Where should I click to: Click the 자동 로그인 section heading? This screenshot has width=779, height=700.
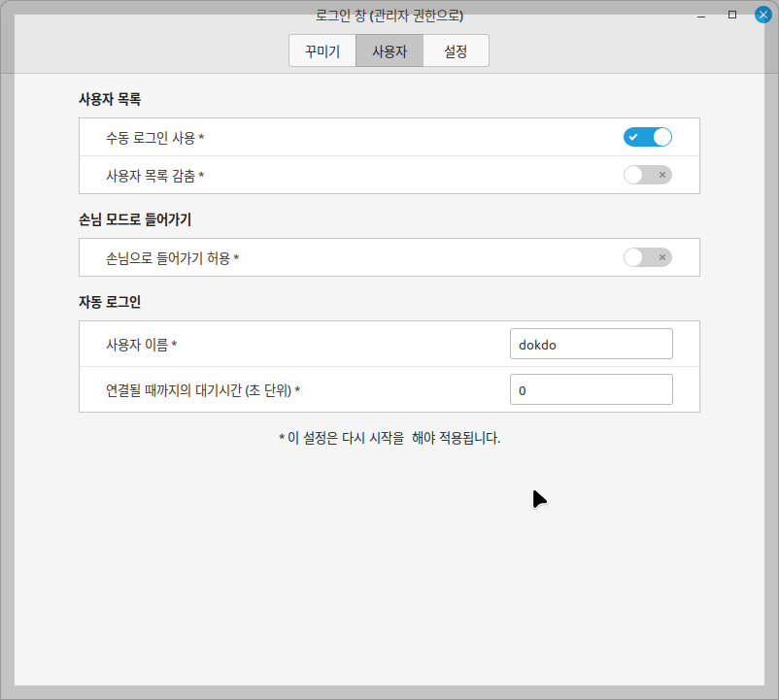coord(110,302)
